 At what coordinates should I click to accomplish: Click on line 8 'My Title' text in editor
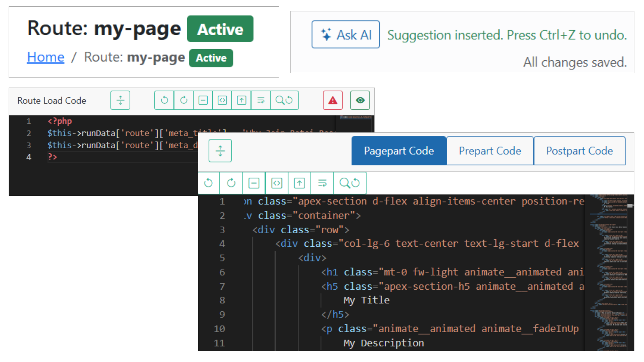coord(366,300)
